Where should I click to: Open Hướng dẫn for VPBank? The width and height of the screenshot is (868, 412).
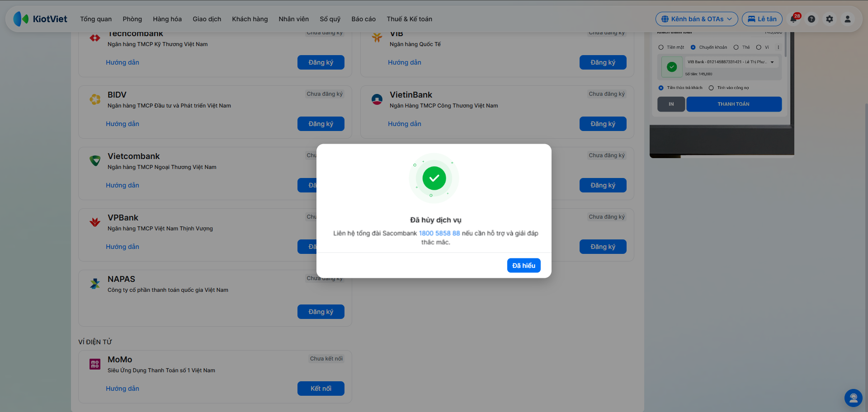(x=123, y=247)
